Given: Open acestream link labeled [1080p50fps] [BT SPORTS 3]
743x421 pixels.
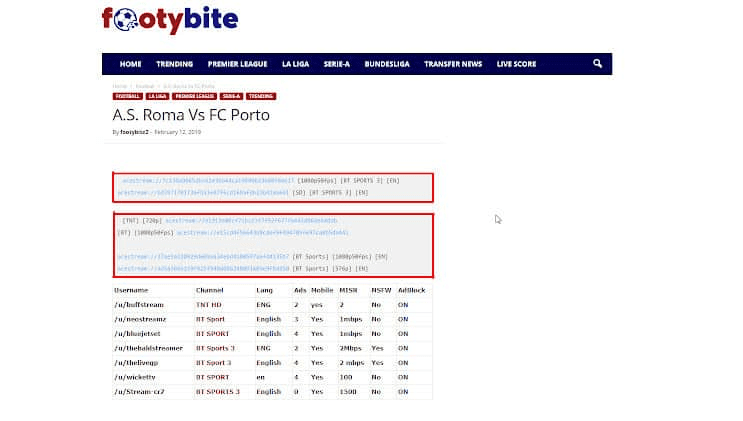Looking at the screenshot, I should [208, 181].
